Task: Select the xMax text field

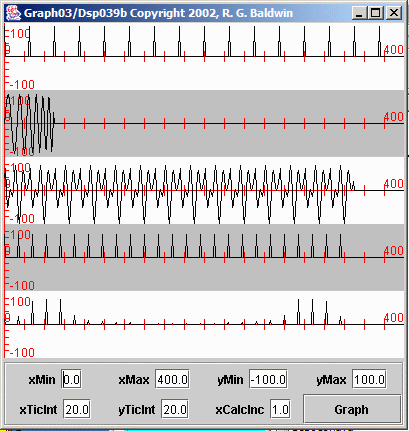Action: click(172, 379)
